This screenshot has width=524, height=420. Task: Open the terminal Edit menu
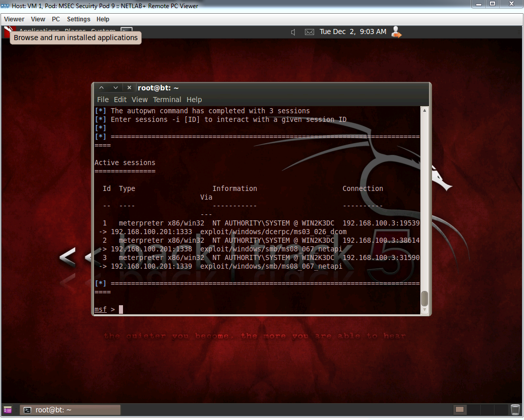[120, 100]
